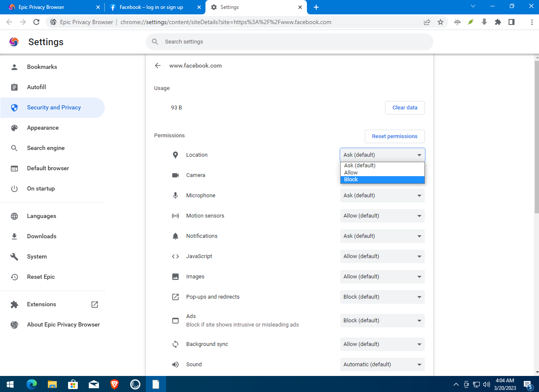This screenshot has height=392, width=539.
Task: Click the Location pin icon
Action: click(x=175, y=155)
